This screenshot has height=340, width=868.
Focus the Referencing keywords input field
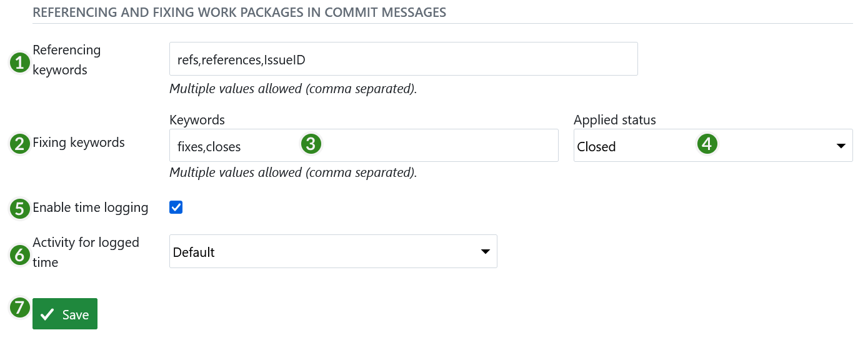pos(403,59)
